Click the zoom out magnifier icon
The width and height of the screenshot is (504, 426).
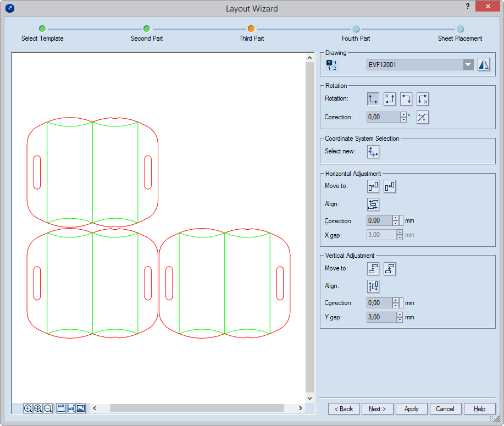pos(48,408)
